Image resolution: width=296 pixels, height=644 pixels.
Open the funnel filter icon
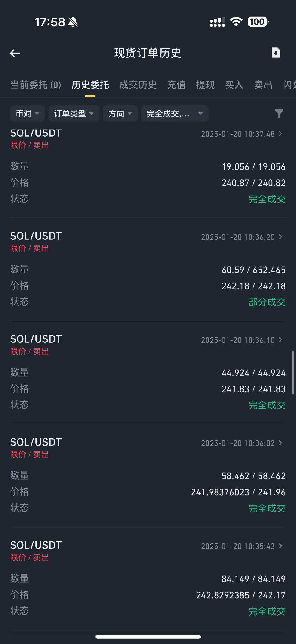279,113
